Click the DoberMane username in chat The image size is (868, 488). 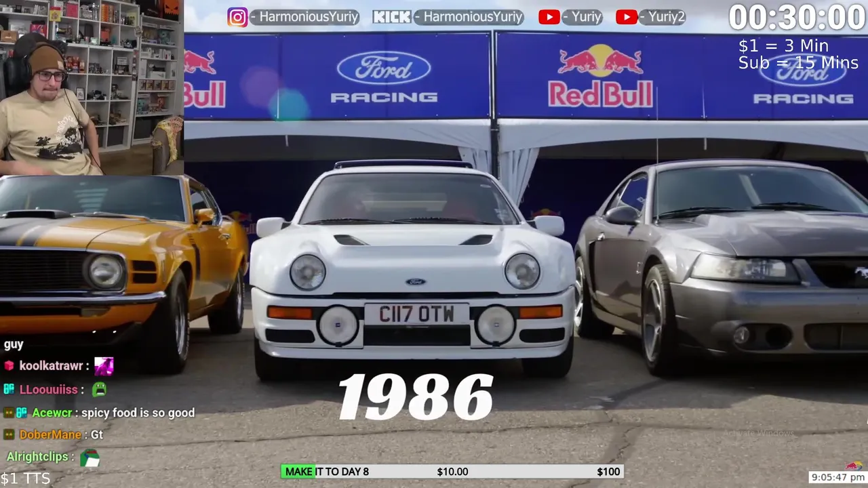pos(50,434)
